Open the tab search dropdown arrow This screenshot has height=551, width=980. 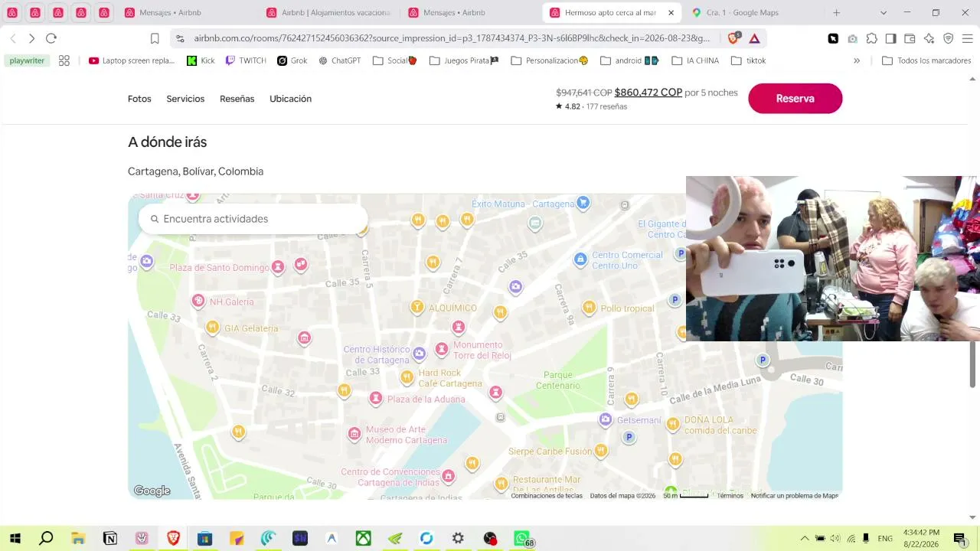pyautogui.click(x=884, y=13)
